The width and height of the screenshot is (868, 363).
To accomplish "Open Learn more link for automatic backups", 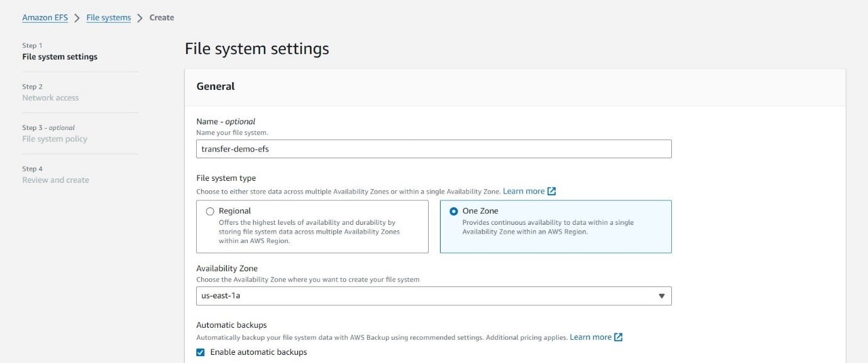I will click(590, 337).
